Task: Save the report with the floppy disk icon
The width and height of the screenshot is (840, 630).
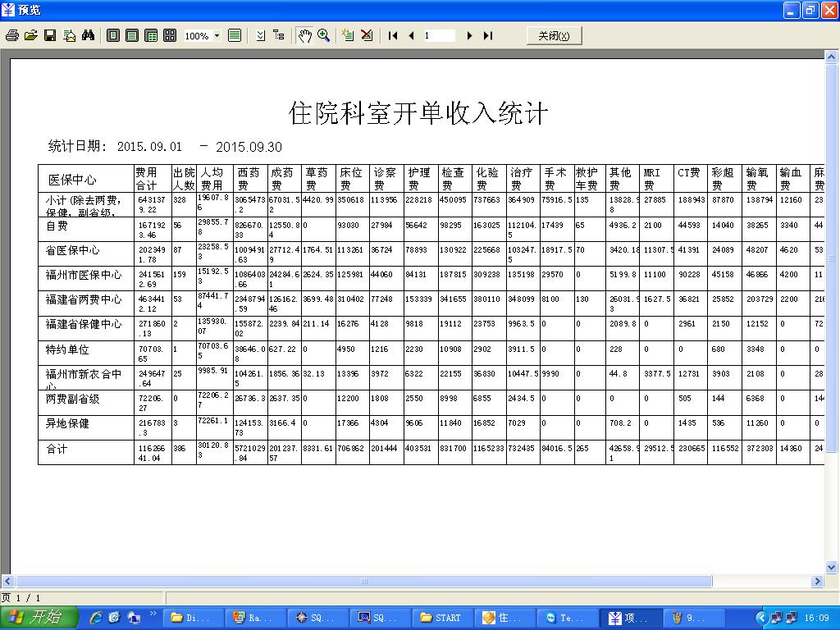Action: click(x=50, y=36)
